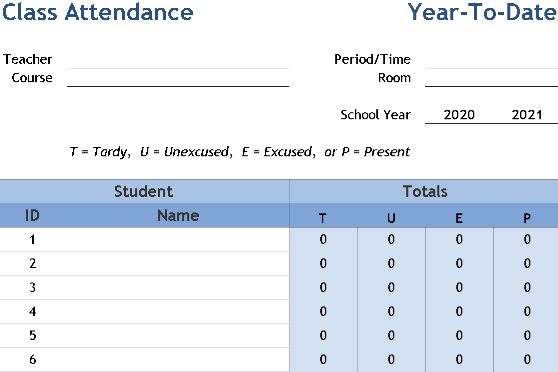
Task: Click the P = Present legend text
Action: tap(375, 152)
